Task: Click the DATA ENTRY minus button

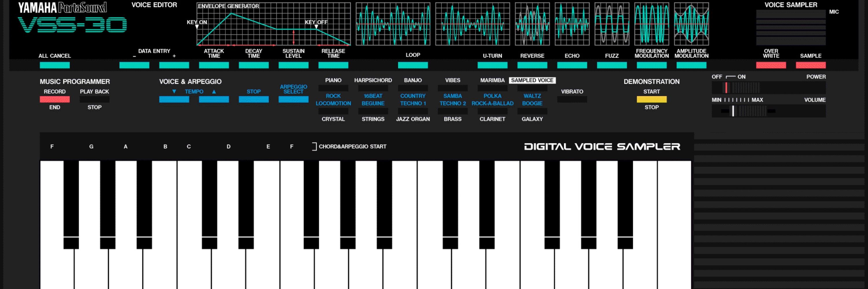Action: 134,65
